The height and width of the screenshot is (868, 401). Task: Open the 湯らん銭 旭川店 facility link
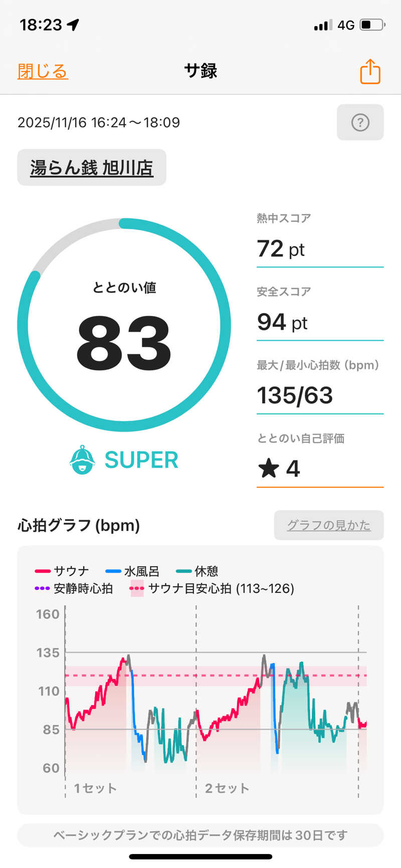[x=91, y=167]
